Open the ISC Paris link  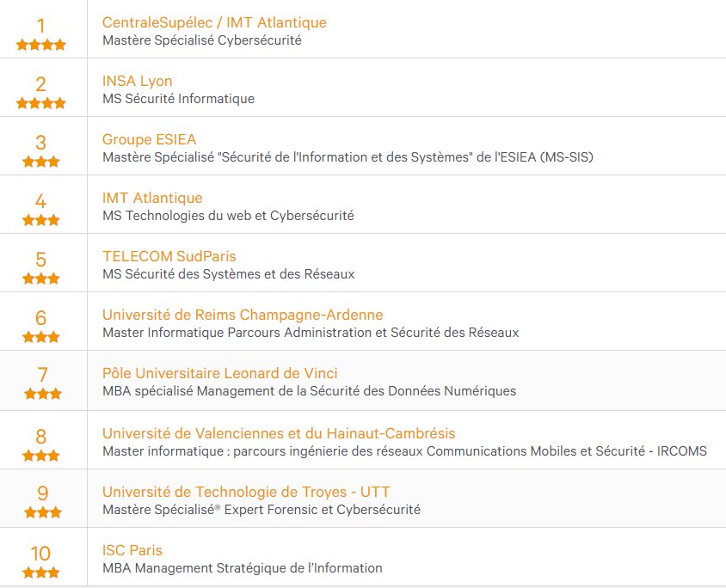point(132,550)
